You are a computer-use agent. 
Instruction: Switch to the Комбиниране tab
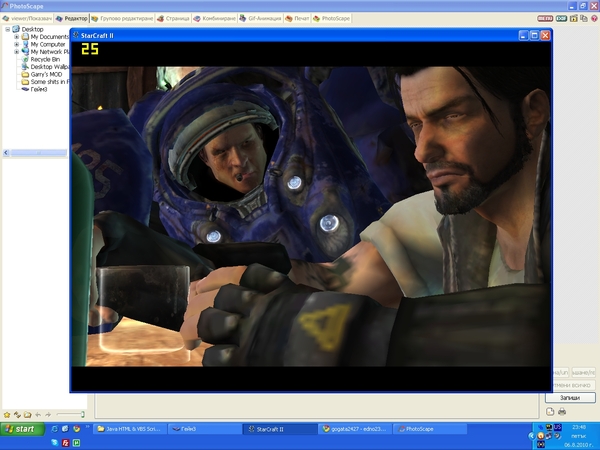coord(214,18)
